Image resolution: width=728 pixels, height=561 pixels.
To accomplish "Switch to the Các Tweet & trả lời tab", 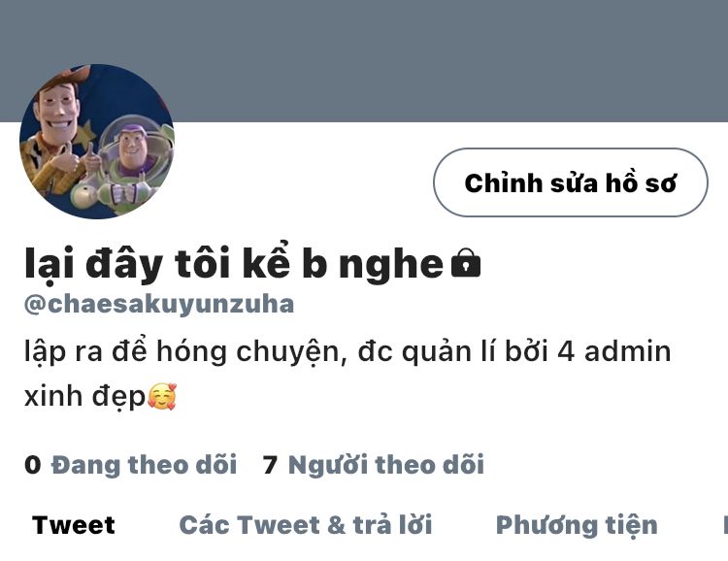I will pos(306,525).
